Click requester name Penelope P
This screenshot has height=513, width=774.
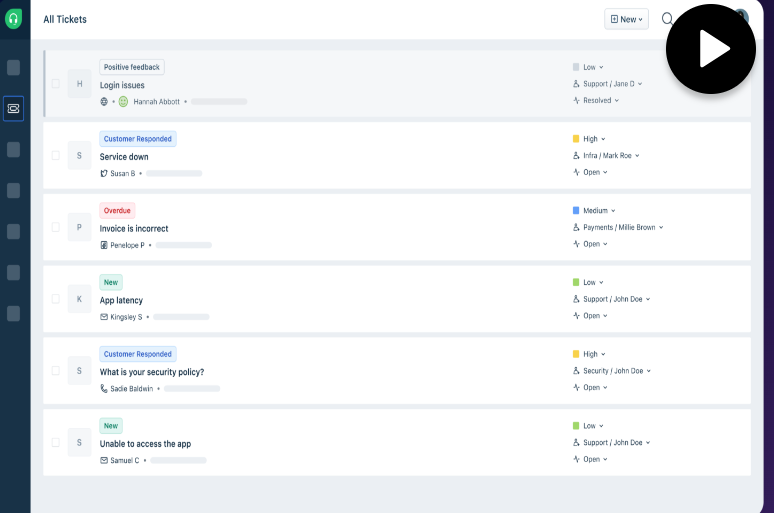click(x=127, y=245)
